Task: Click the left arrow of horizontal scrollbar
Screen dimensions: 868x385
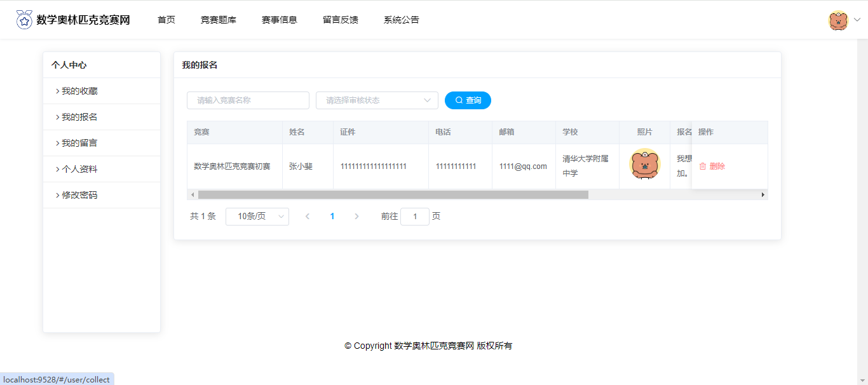Action: coord(193,194)
